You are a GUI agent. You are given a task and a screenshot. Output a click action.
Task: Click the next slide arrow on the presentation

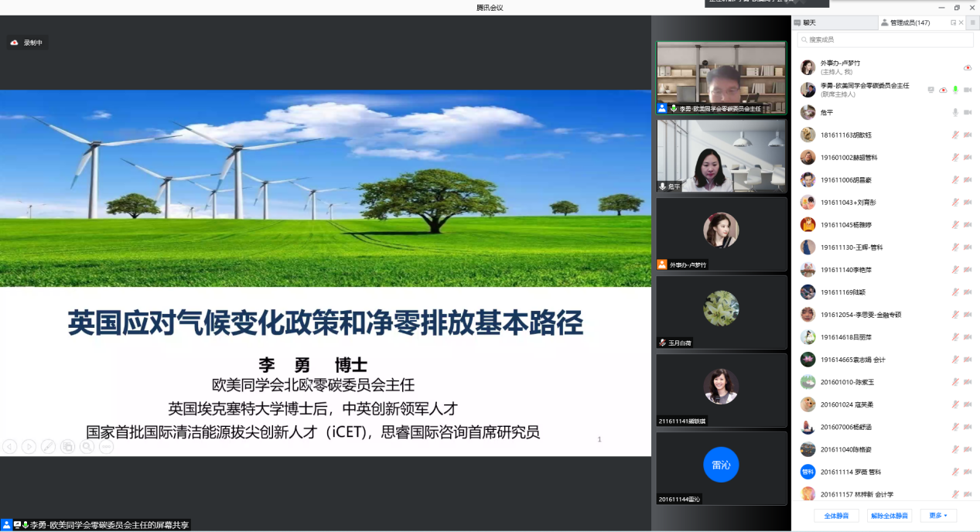point(29,446)
